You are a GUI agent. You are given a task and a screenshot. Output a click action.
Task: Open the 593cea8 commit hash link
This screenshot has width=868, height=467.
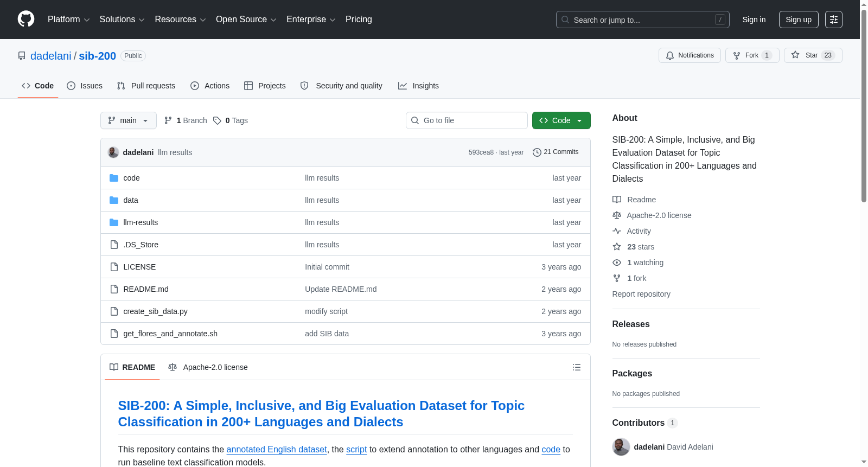pos(481,152)
